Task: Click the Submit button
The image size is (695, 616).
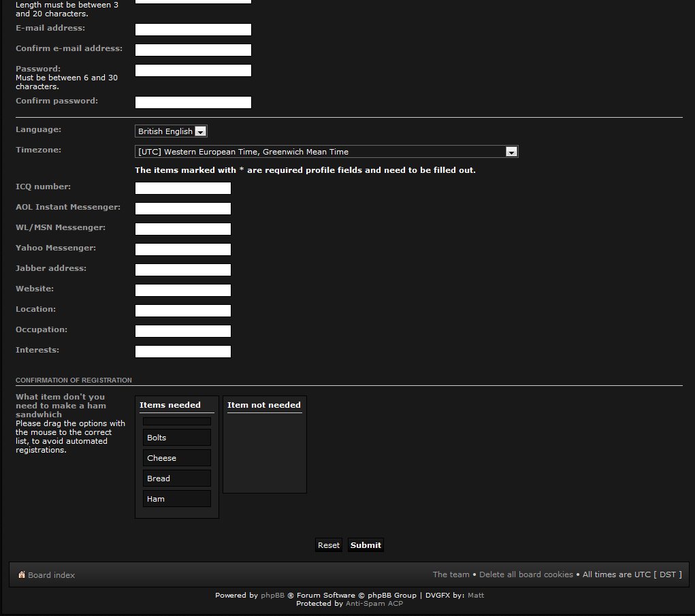Action: (x=366, y=545)
